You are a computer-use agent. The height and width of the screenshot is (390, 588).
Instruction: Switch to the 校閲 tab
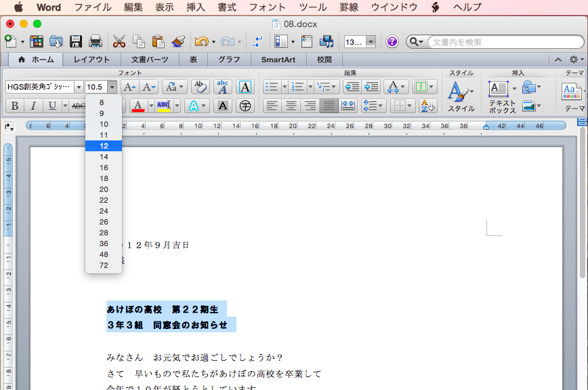(324, 60)
